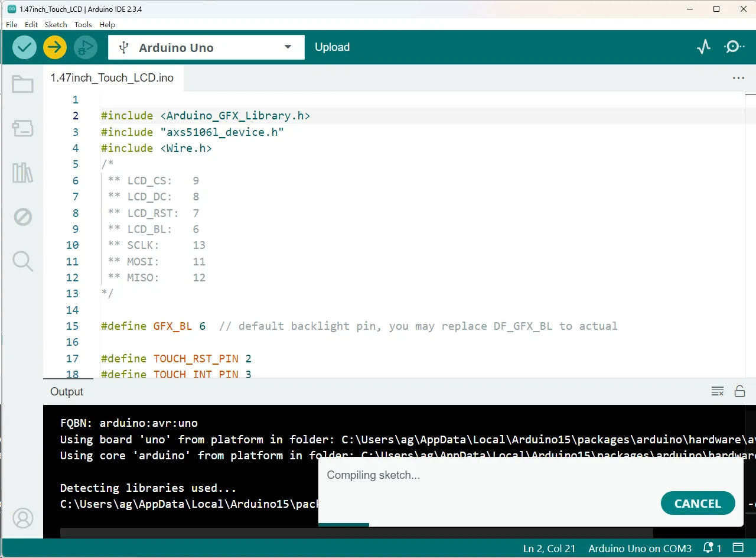The width and height of the screenshot is (756, 558).
Task: Open the File menu
Action: click(12, 25)
